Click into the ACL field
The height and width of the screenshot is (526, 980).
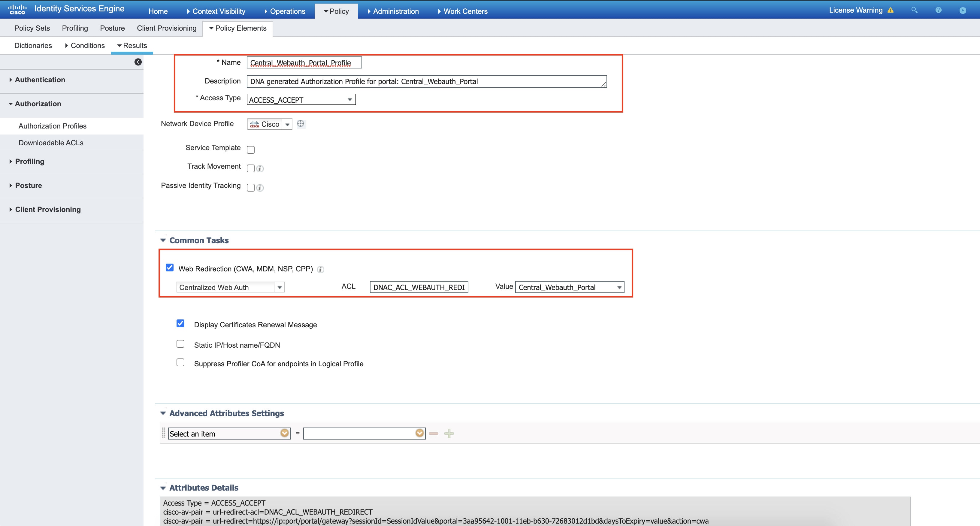click(x=419, y=287)
